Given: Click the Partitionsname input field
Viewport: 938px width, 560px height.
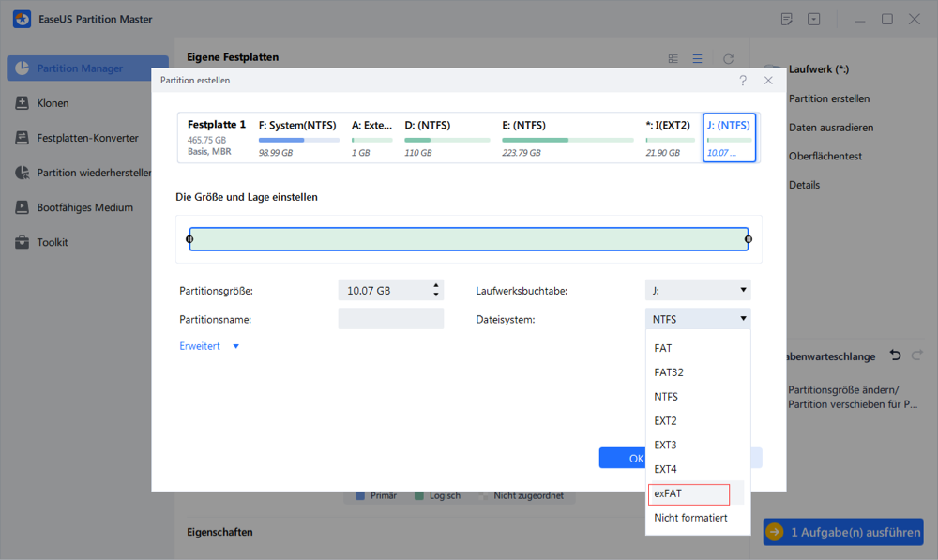Looking at the screenshot, I should [x=390, y=319].
